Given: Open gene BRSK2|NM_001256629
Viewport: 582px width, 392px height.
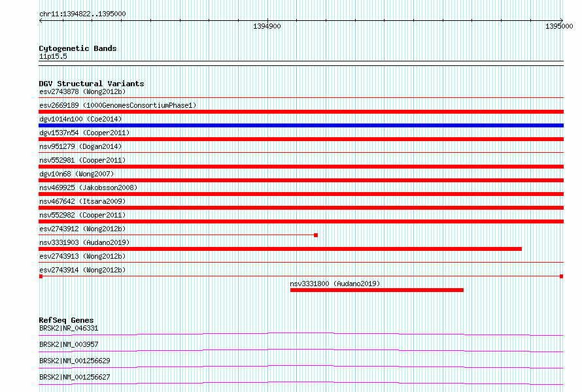Looking at the screenshot, I should tap(75, 361).
